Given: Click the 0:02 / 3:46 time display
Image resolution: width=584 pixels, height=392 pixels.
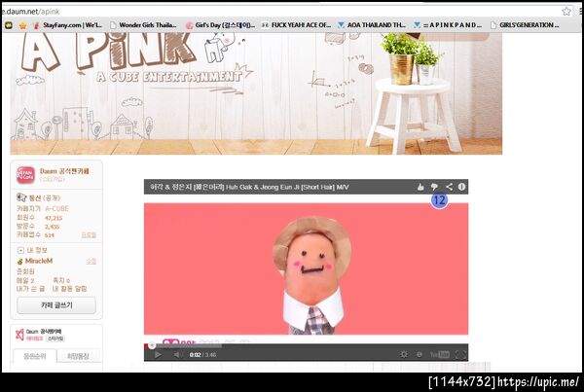Looking at the screenshot, I should [202, 355].
